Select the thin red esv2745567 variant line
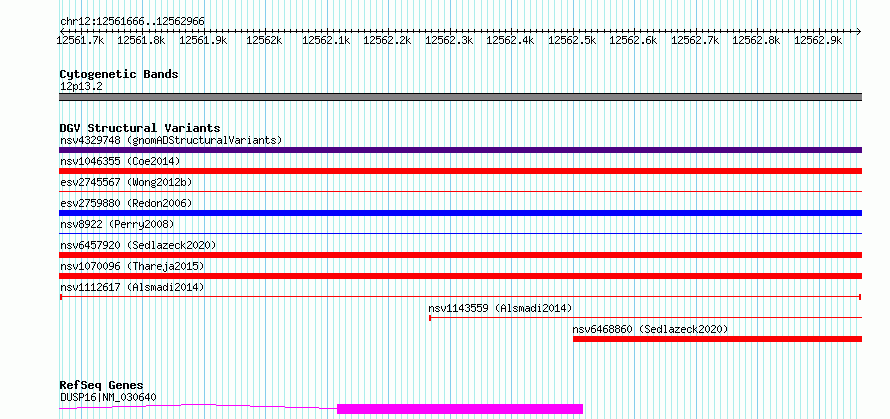This screenshot has height=419, width=890. coord(460,192)
